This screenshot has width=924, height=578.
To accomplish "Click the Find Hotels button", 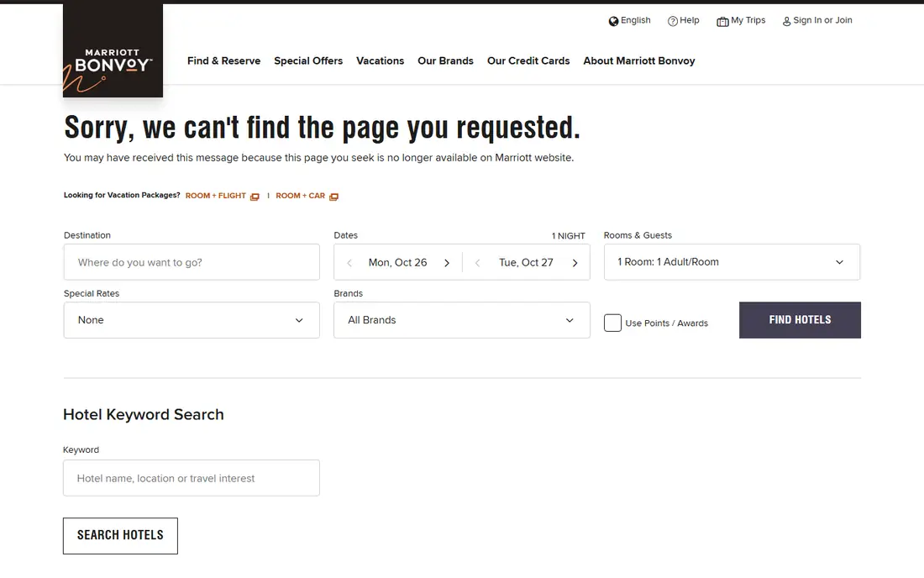I will (x=800, y=320).
